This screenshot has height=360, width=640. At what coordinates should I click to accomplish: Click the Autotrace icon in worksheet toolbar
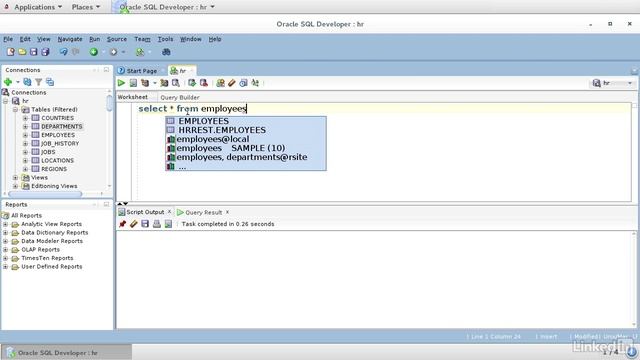click(164, 83)
